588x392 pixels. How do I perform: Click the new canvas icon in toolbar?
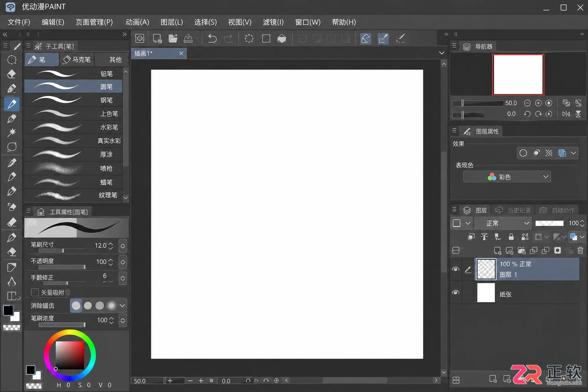(157, 38)
